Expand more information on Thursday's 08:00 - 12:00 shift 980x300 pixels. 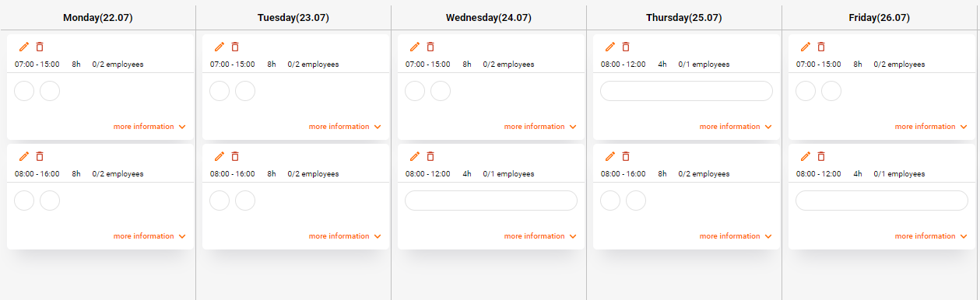[x=736, y=127]
